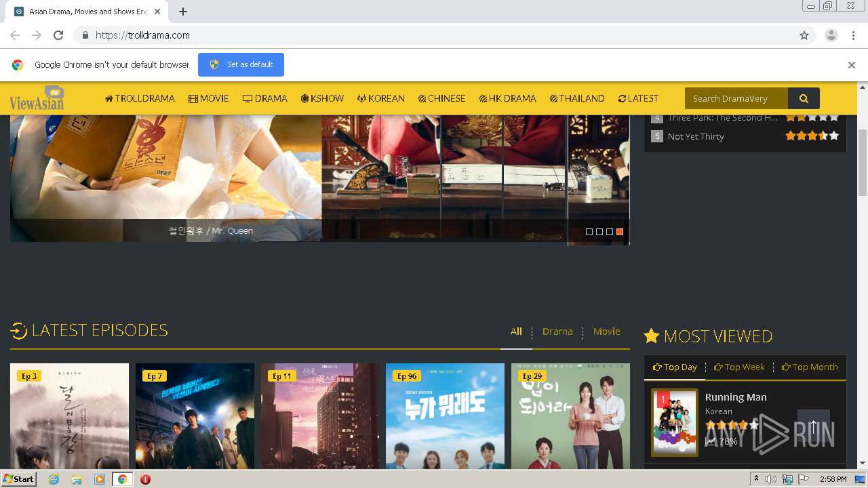Click the 2:58 PM system clock

(x=833, y=479)
